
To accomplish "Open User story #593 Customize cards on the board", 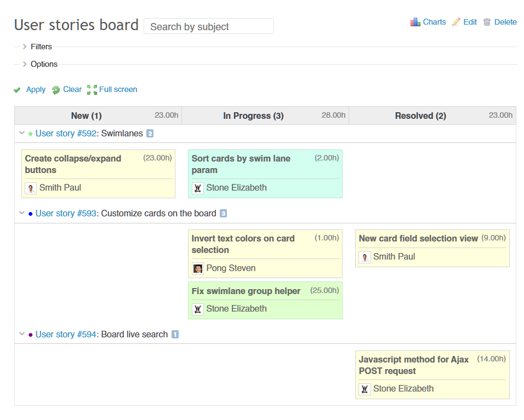I will point(66,213).
